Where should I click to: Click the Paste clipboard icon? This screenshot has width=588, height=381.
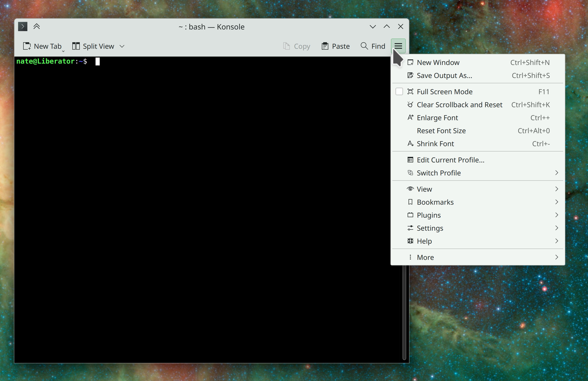(x=325, y=46)
